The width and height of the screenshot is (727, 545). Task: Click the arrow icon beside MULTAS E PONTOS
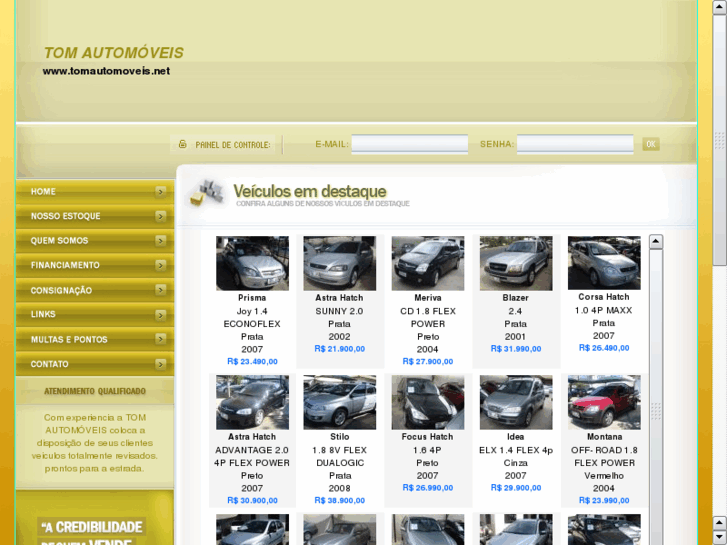(160, 339)
